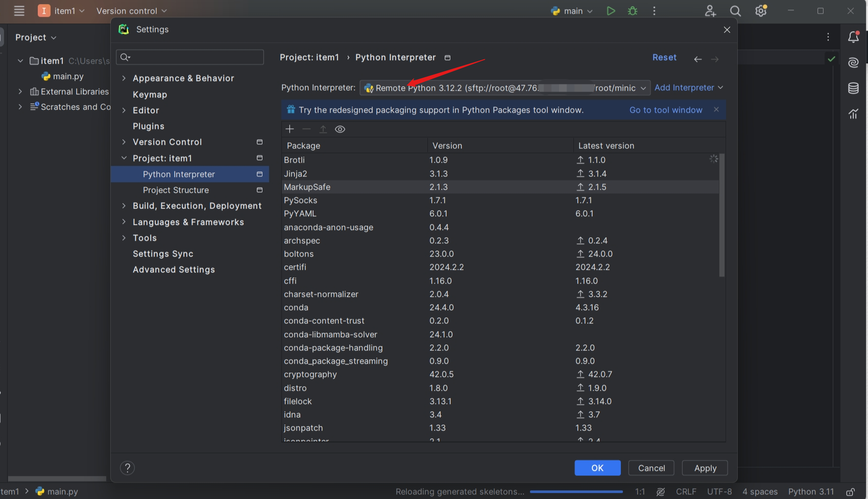Viewport: 868px width, 499px height.
Task: Click the back navigation arrow in Settings
Action: pyautogui.click(x=698, y=59)
